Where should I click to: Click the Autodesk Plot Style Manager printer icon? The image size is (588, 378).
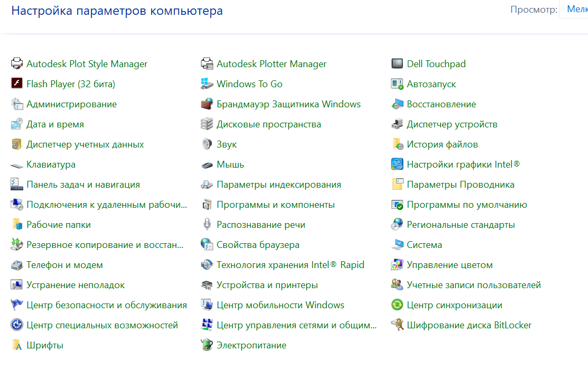pyautogui.click(x=17, y=63)
